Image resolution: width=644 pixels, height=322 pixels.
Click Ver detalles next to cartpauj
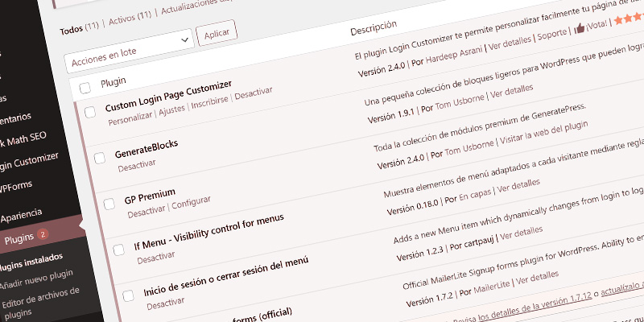point(521,233)
